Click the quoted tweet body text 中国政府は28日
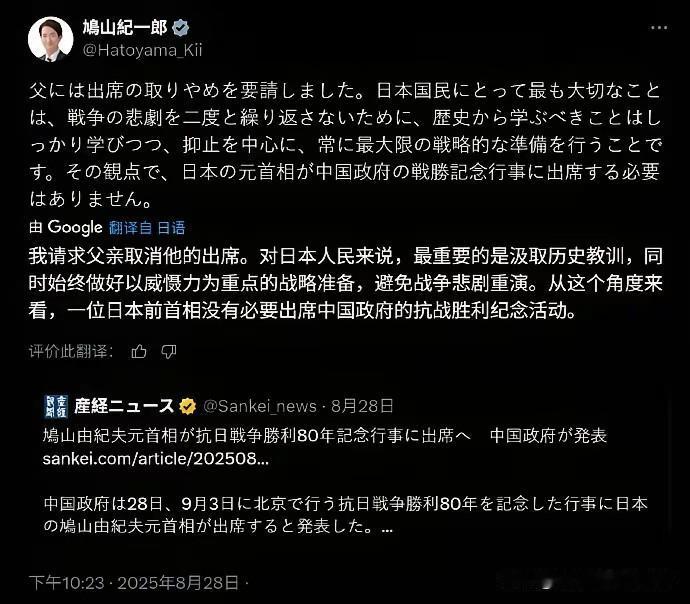Viewport: 690px width, 604px height. point(345,515)
